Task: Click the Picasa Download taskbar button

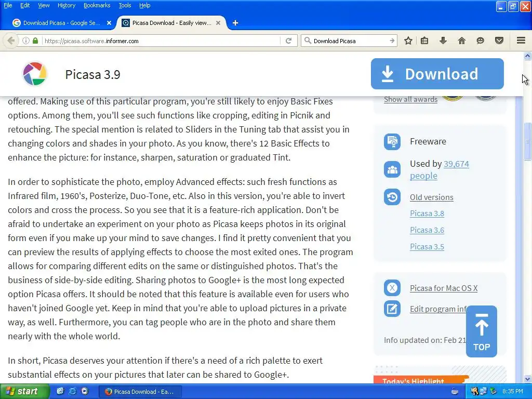Action: [140, 391]
